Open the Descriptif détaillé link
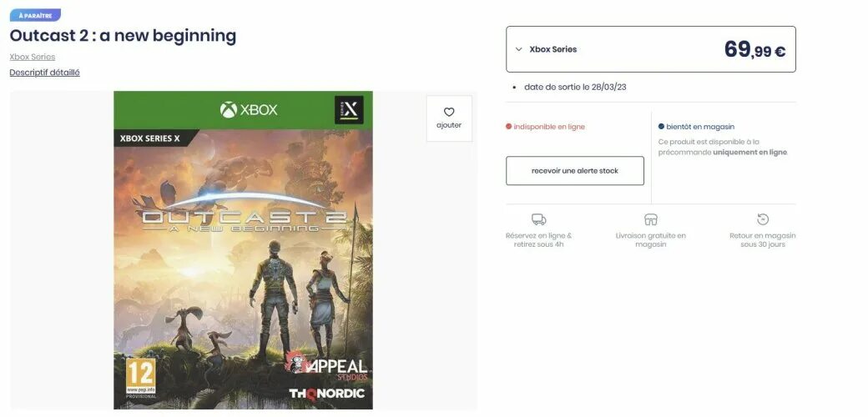Screen dimensions: 868x417 point(44,73)
